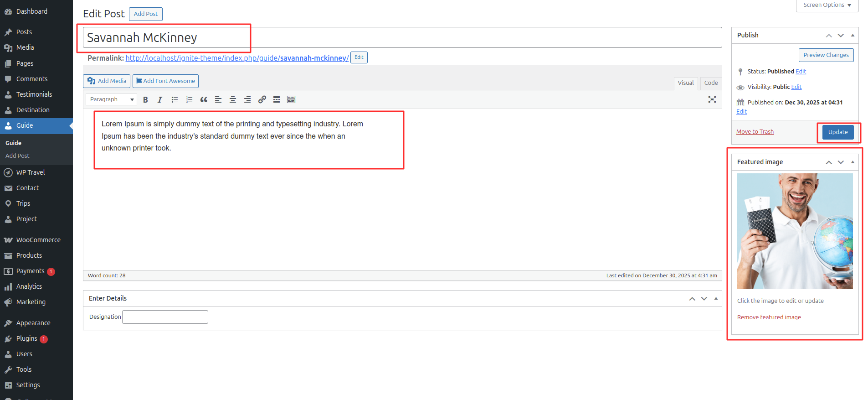The width and height of the screenshot is (868, 400).
Task: Open WooCommerce in the sidebar menu
Action: tap(38, 240)
